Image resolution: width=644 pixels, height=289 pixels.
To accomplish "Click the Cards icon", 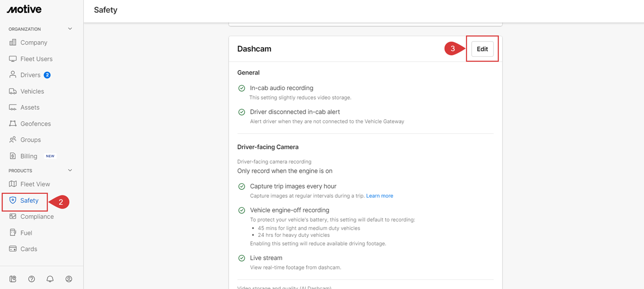I will pyautogui.click(x=13, y=249).
